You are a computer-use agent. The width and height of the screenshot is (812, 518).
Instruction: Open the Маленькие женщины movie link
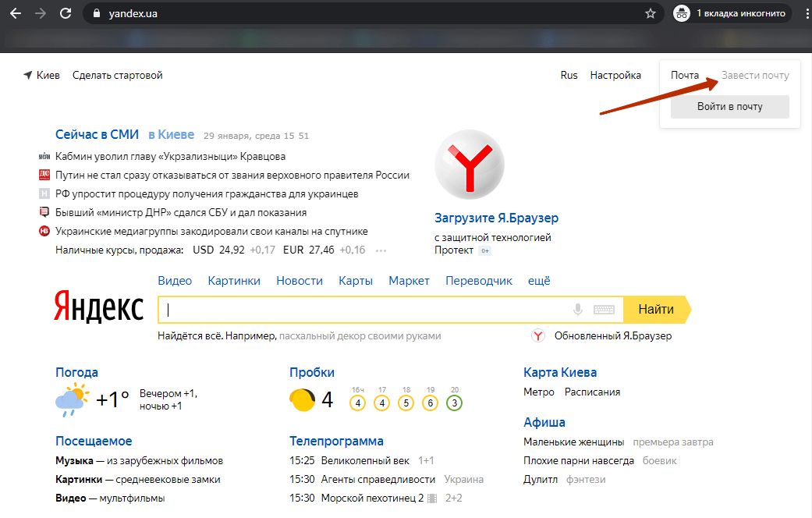[x=574, y=442]
